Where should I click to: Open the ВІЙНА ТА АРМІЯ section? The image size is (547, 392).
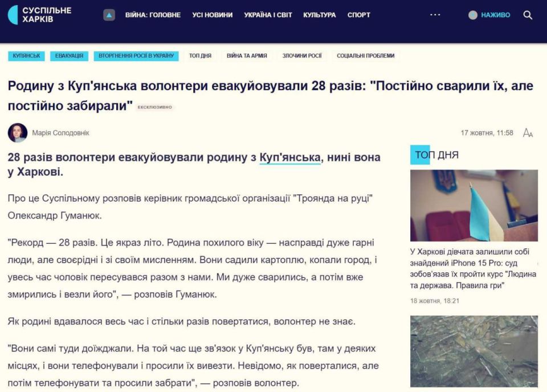coord(243,56)
